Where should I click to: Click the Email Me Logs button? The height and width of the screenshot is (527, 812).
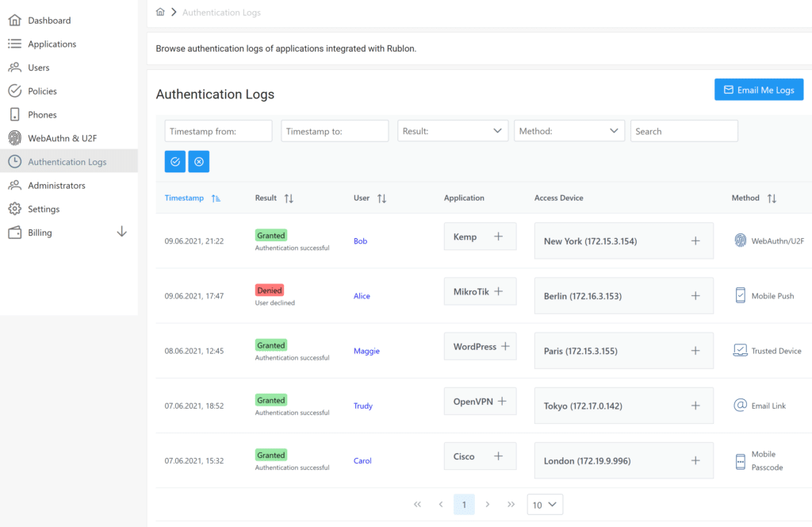point(759,89)
